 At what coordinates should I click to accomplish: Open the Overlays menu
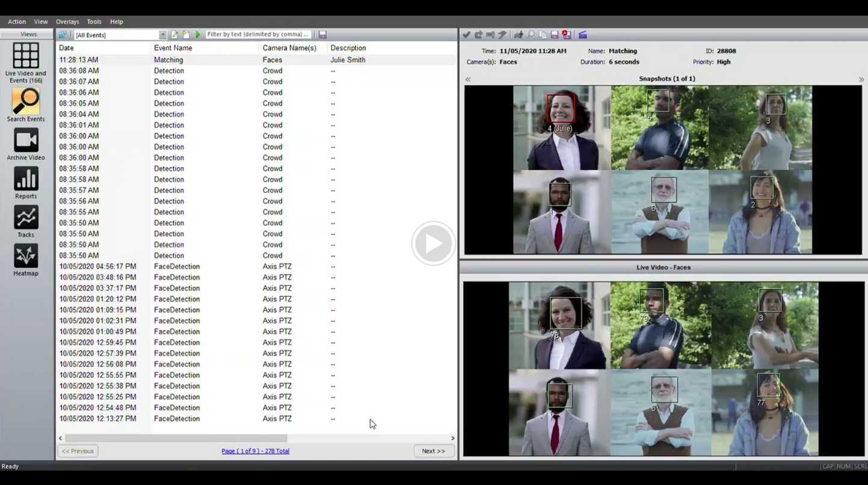coord(67,22)
